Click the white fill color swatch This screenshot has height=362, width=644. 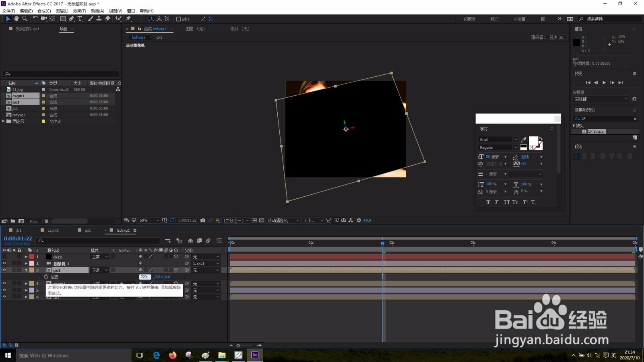[533, 141]
